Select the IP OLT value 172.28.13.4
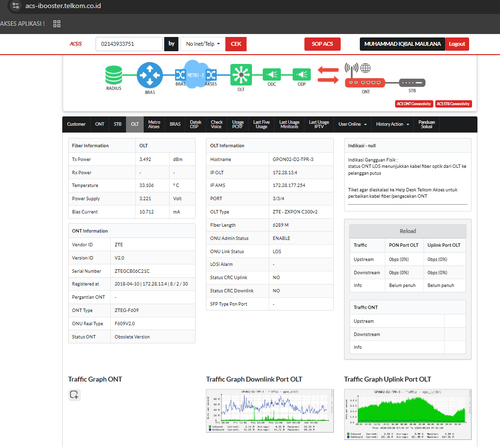 tap(285, 173)
